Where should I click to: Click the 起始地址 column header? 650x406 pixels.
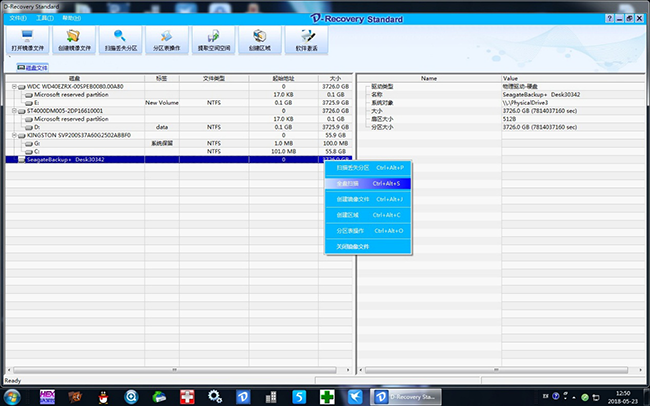(x=284, y=78)
